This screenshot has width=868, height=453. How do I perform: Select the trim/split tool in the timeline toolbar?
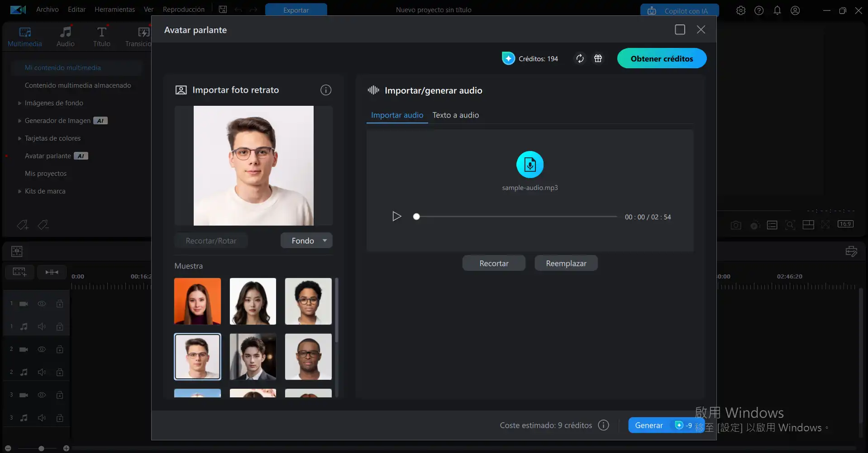pos(52,272)
